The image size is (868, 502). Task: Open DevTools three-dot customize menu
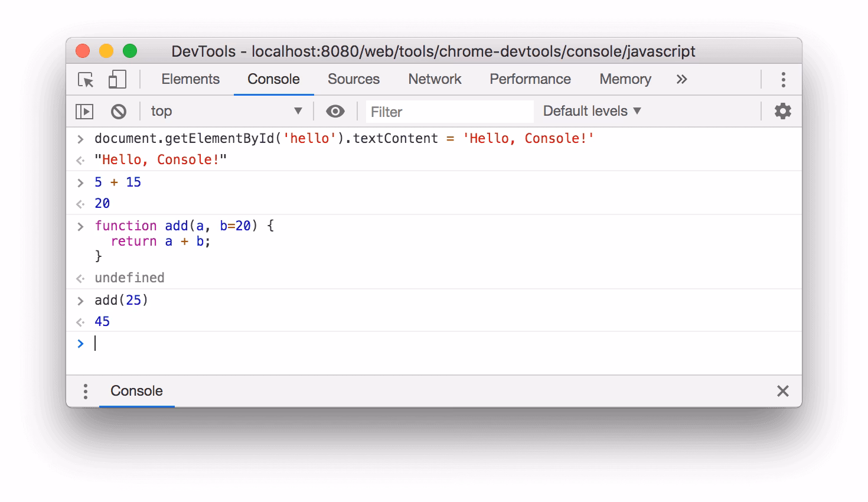coord(784,79)
